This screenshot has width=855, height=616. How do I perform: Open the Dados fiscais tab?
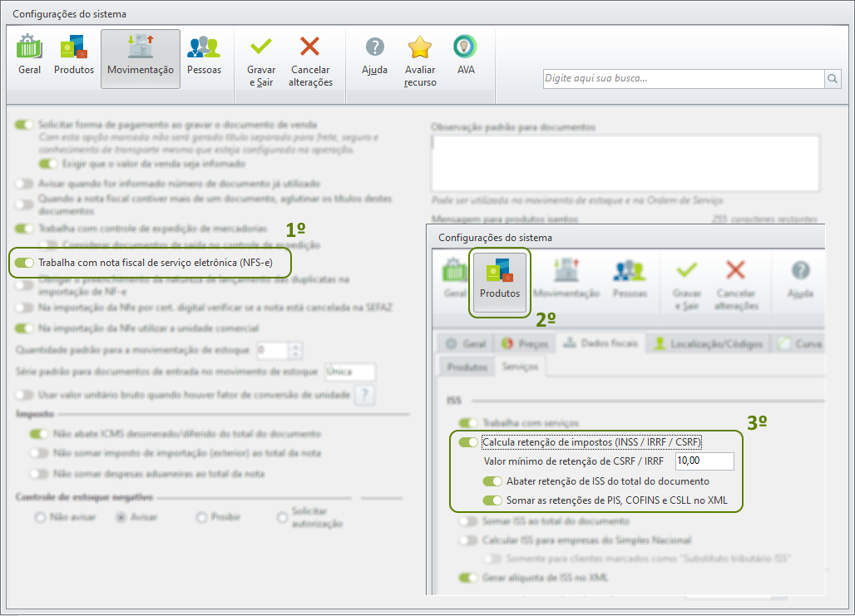[x=600, y=343]
